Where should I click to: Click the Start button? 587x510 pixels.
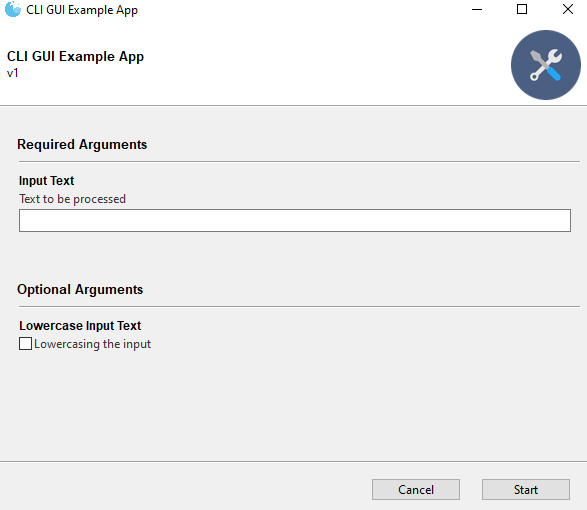pos(526,489)
